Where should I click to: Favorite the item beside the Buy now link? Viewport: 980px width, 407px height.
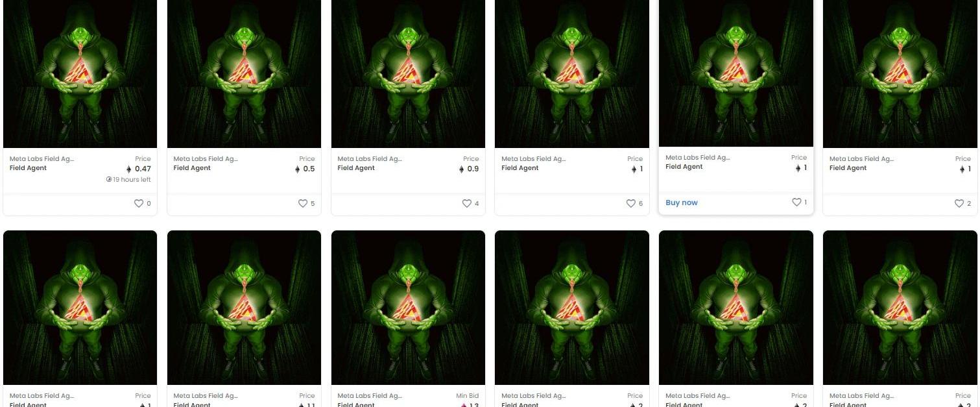(x=796, y=202)
